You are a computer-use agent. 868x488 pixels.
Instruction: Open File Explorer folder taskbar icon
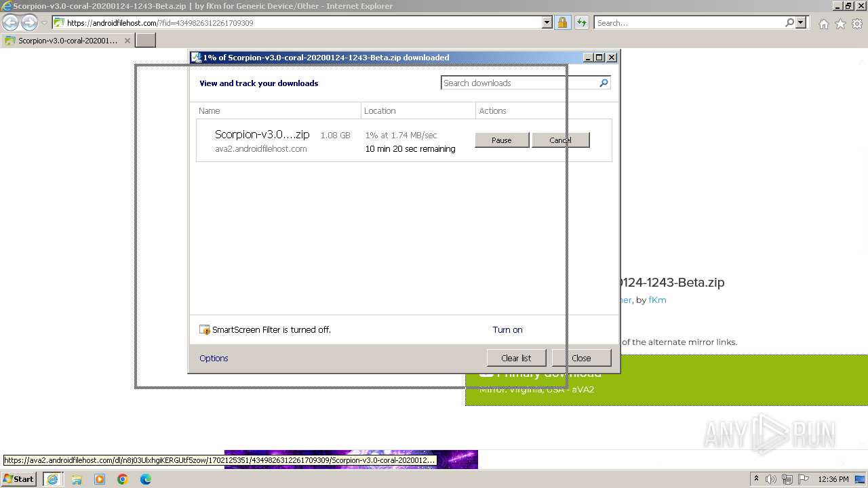point(77,479)
